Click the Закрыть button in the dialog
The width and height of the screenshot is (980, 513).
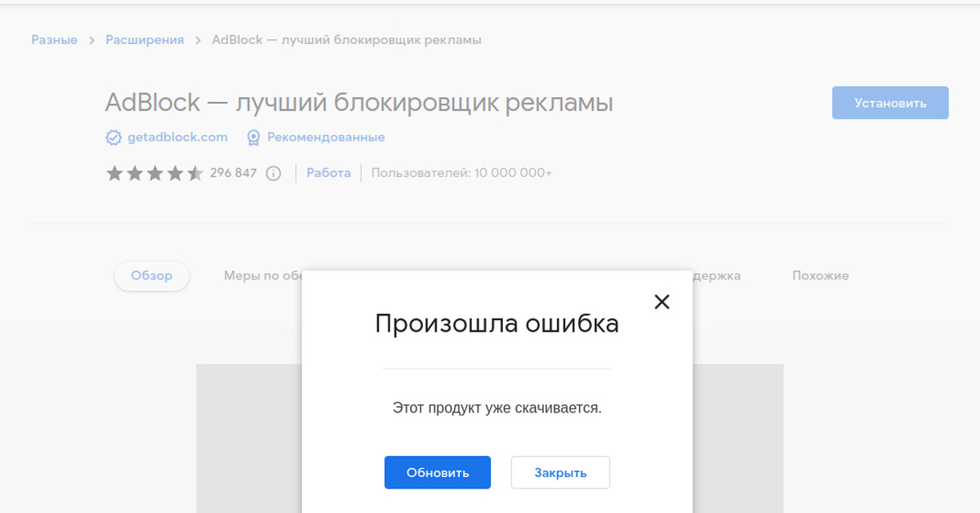click(560, 472)
